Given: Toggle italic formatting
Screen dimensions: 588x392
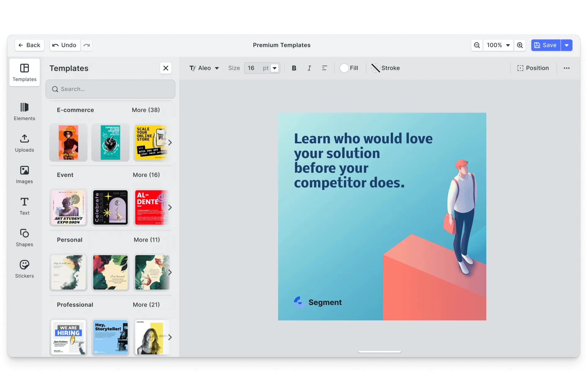Looking at the screenshot, I should [309, 68].
